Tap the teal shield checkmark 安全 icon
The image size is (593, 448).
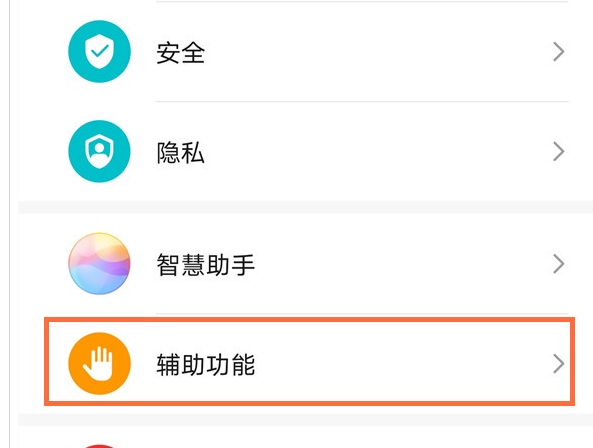coord(99,51)
